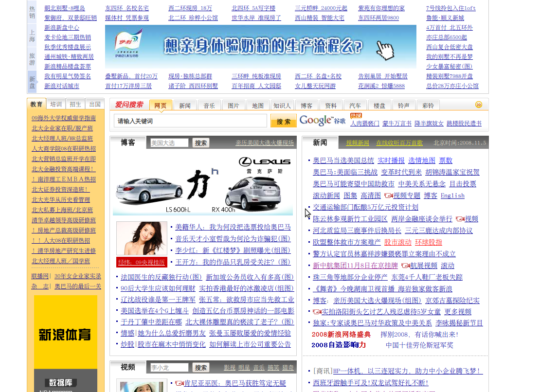The height and width of the screenshot is (392, 540).
Task: Open the 楼盘 search tab
Action: (379, 106)
